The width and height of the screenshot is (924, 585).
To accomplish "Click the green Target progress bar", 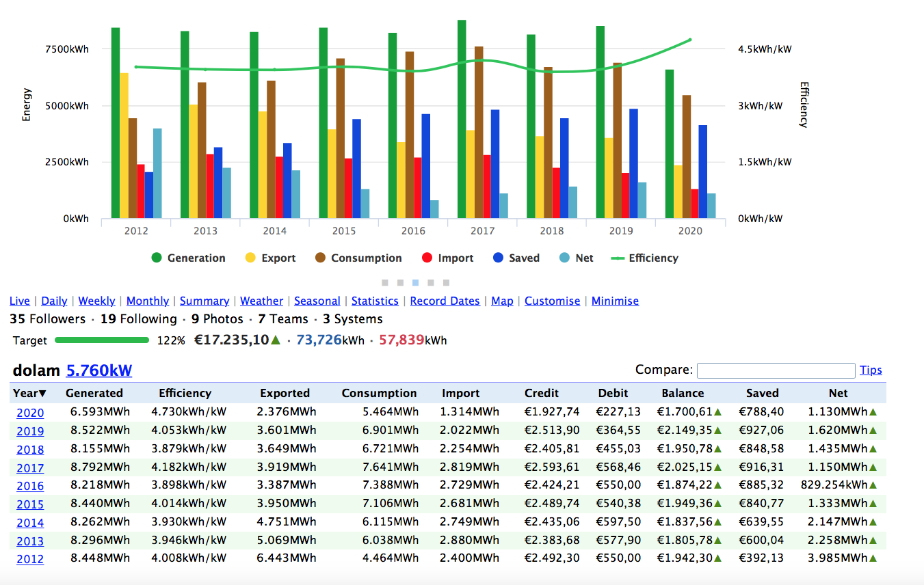I will (x=102, y=340).
